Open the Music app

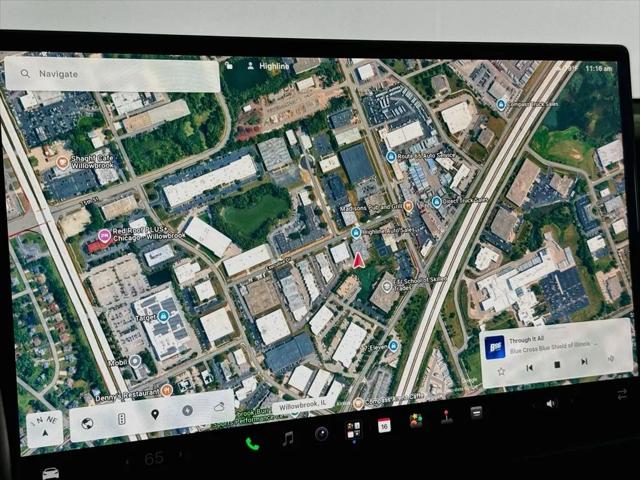(x=288, y=439)
